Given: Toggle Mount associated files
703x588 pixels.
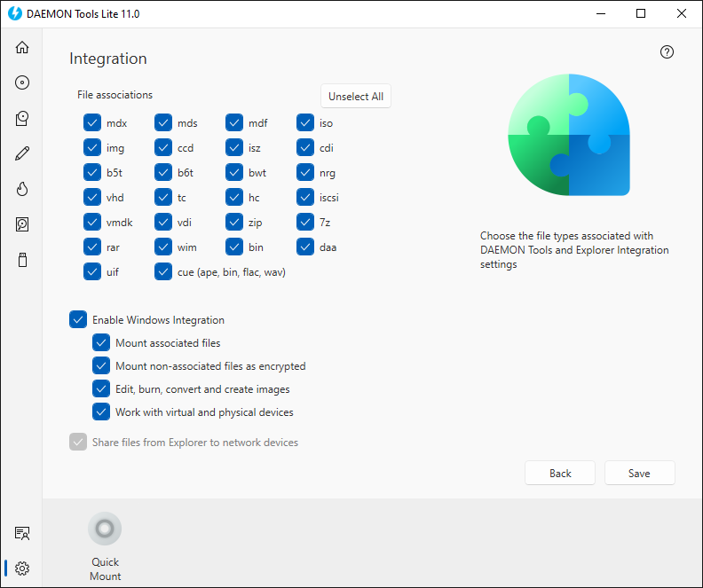Looking at the screenshot, I should point(101,342).
